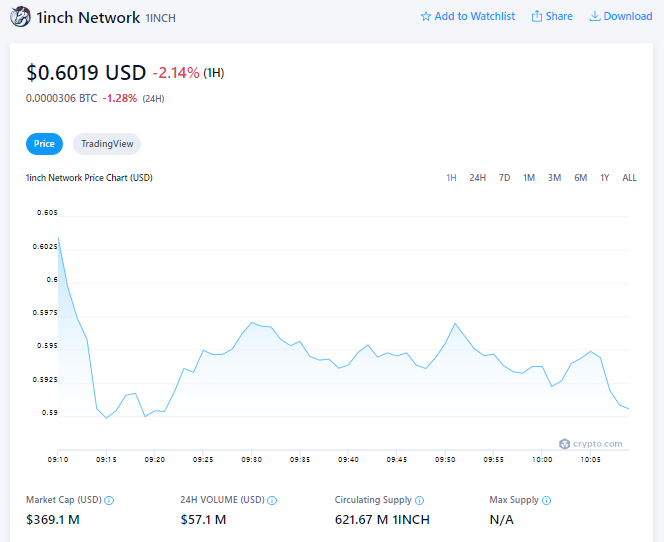Viewport: 664px width, 542px height.
Task: Click the 0.59 price axis label
Action: tap(50, 413)
